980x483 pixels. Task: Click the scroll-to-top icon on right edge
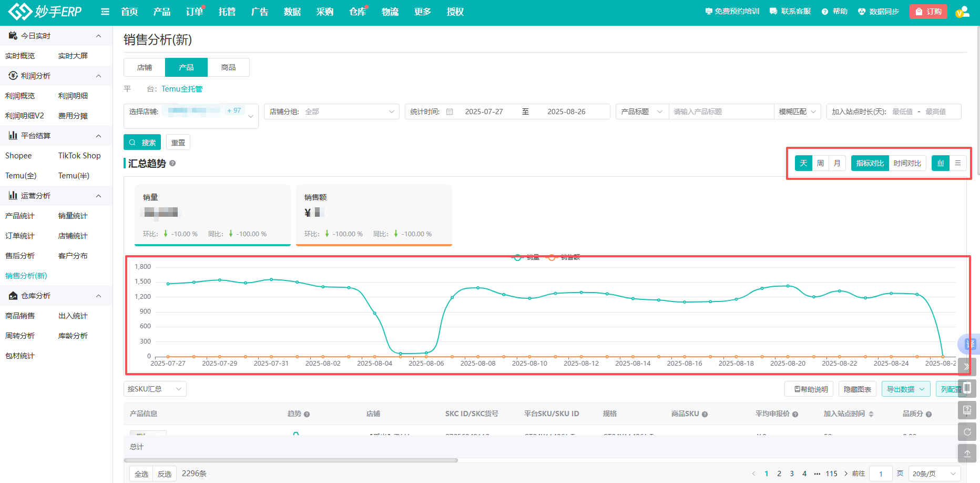pos(967,453)
